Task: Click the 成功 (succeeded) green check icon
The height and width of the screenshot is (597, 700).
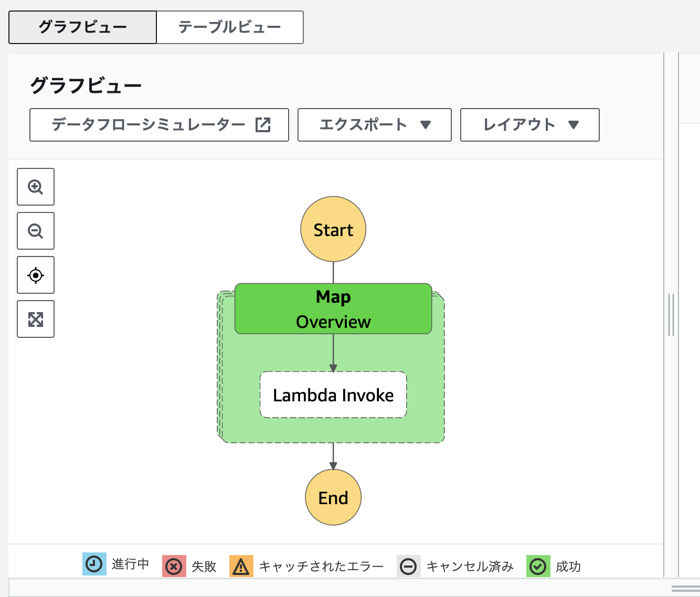Action: pos(538,566)
